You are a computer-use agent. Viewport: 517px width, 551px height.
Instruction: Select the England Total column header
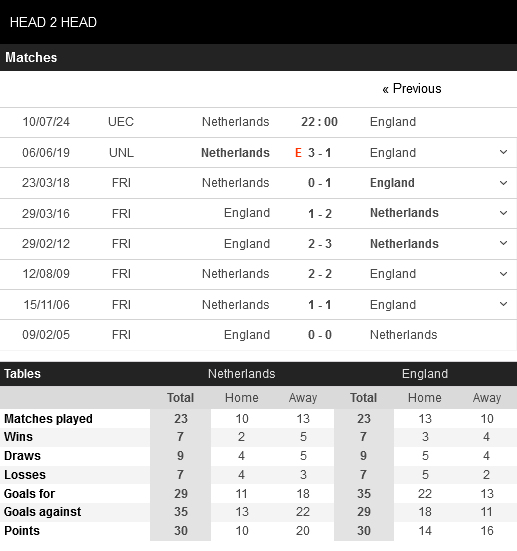point(363,397)
